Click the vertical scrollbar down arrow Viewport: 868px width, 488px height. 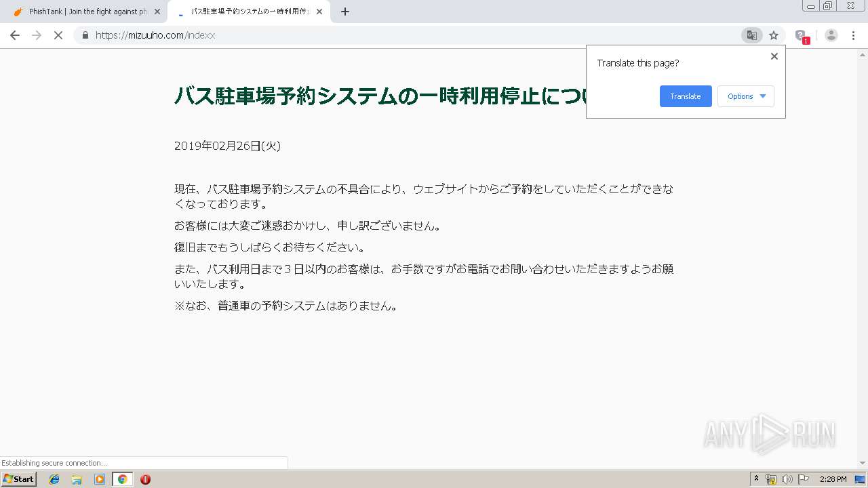(863, 464)
